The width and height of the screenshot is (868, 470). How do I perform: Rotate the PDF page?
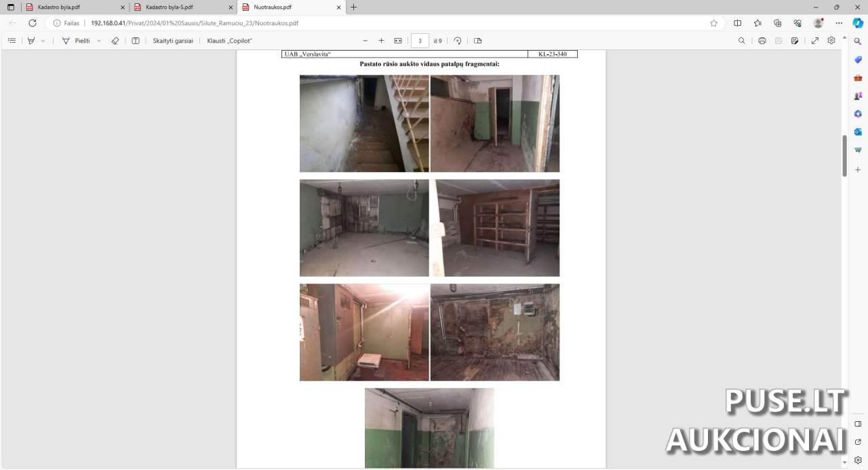(x=458, y=41)
